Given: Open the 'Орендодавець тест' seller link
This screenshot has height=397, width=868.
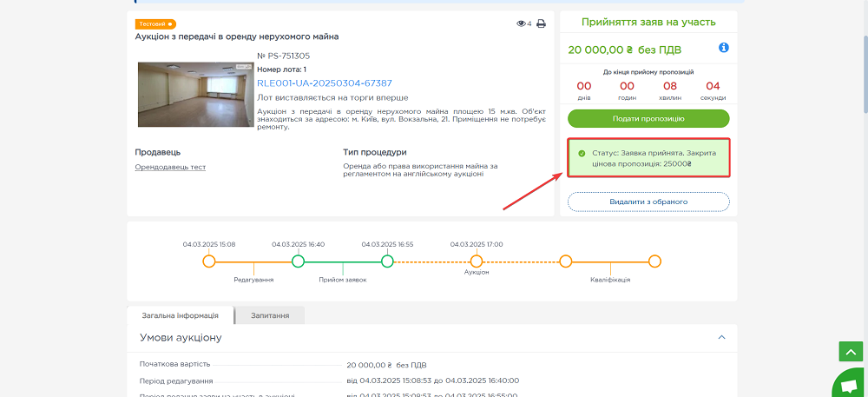Looking at the screenshot, I should click(170, 167).
